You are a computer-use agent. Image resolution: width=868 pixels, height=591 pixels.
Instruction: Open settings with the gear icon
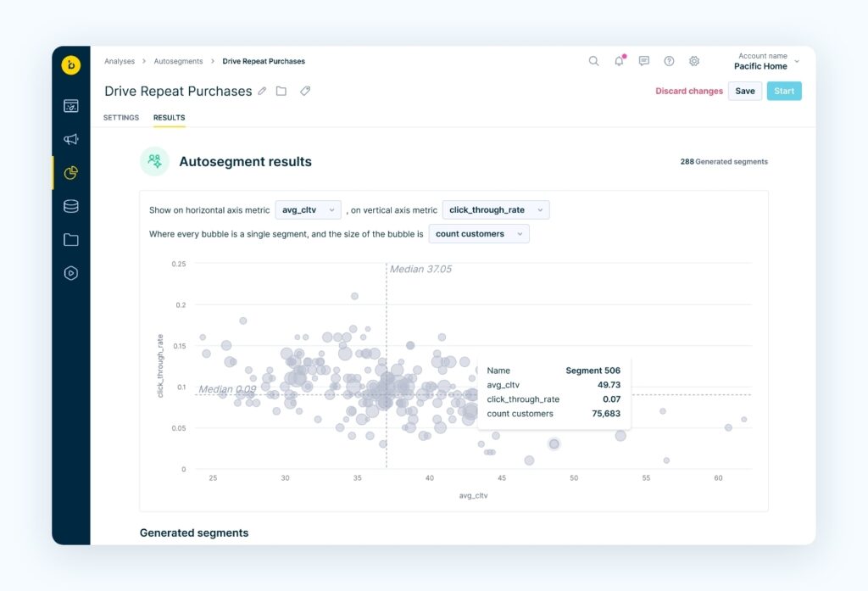click(x=693, y=61)
